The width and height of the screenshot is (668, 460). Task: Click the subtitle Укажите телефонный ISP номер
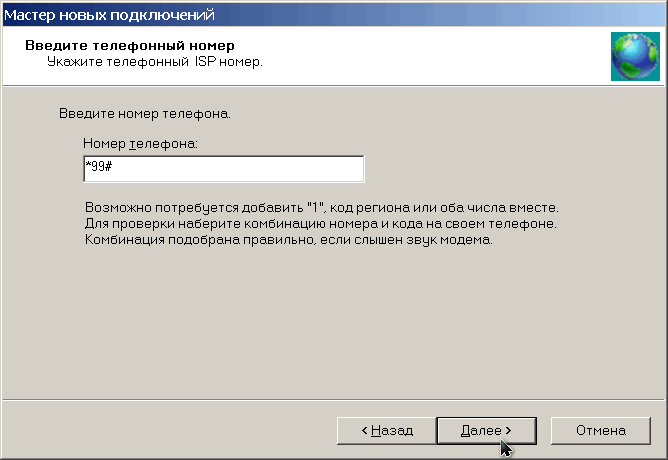[x=155, y=62]
